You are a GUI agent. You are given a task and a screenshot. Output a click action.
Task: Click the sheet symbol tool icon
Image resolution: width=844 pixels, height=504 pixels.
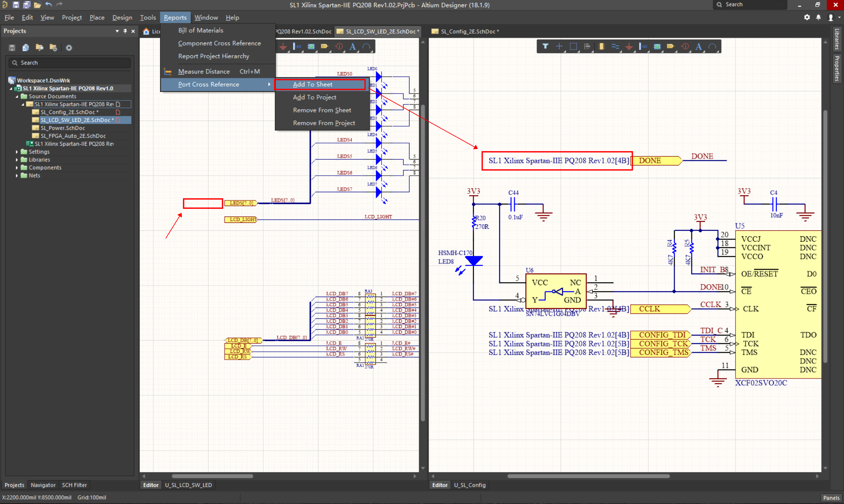pyautogui.click(x=657, y=46)
